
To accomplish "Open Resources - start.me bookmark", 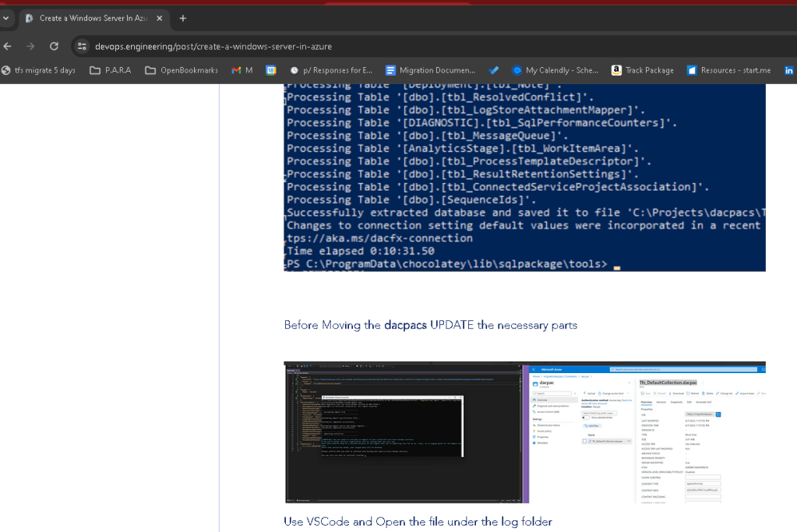I will point(729,70).
